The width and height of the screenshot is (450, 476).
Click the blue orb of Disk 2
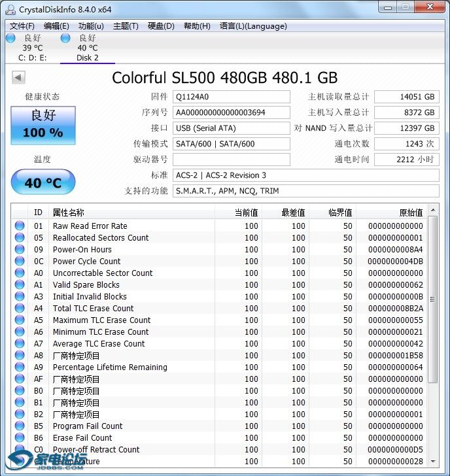65,38
